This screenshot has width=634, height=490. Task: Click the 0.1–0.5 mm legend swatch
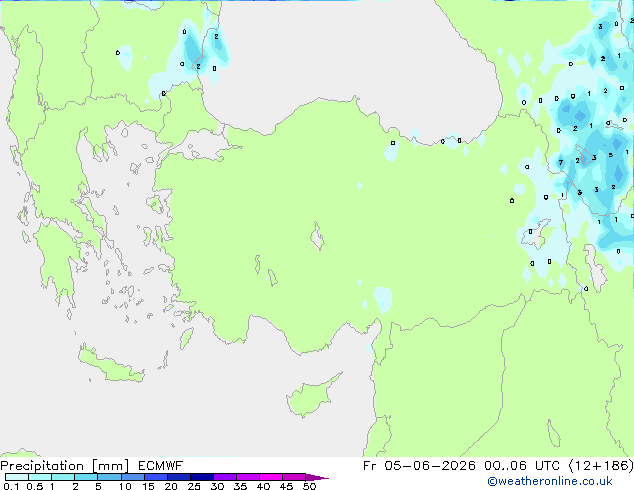click(17, 477)
